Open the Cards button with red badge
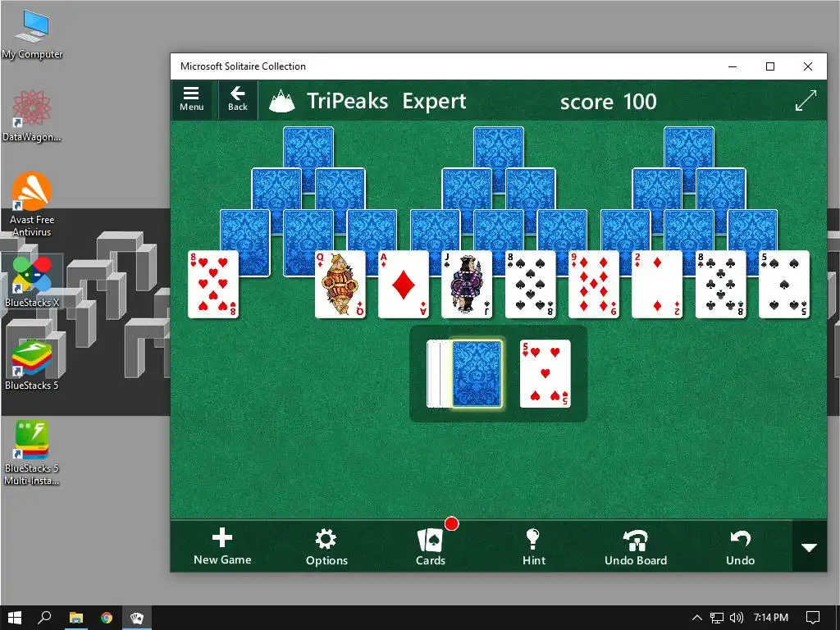This screenshot has width=840, height=630. (x=431, y=546)
